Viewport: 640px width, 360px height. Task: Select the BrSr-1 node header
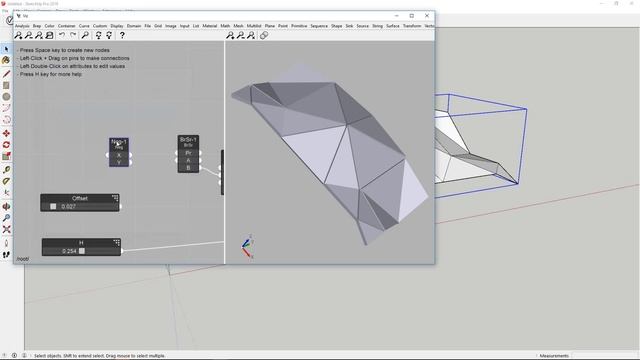tap(188, 142)
